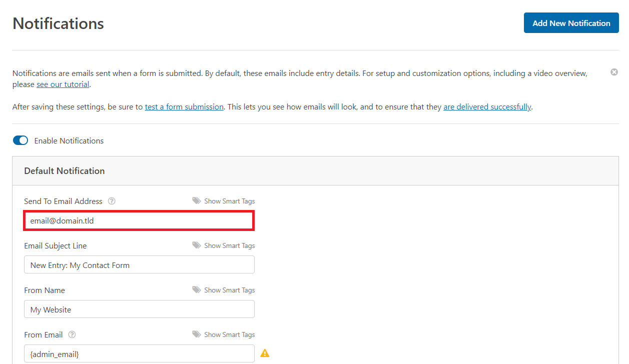This screenshot has width=629, height=364.
Task: Click the are delivered successfully link
Action: pos(487,106)
